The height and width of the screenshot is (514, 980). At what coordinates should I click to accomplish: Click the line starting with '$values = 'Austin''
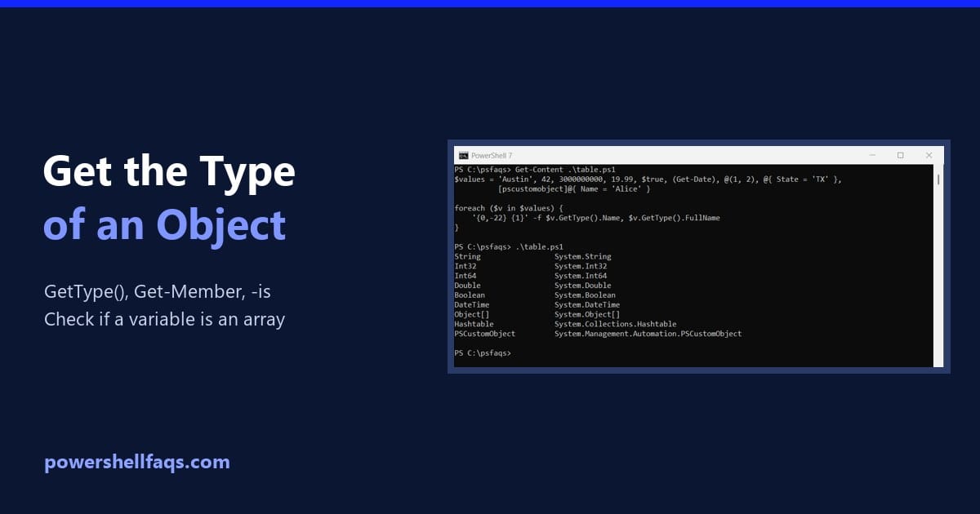[x=648, y=179]
